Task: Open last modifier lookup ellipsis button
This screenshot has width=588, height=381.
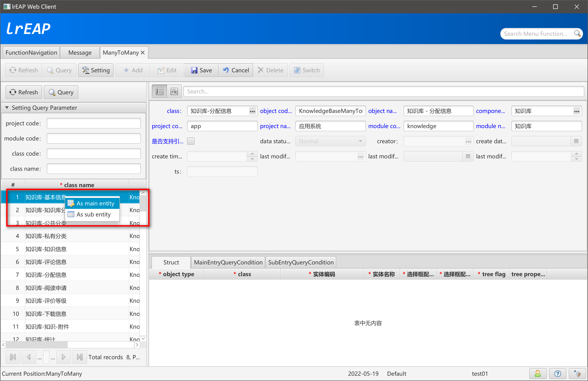Action: (361, 157)
